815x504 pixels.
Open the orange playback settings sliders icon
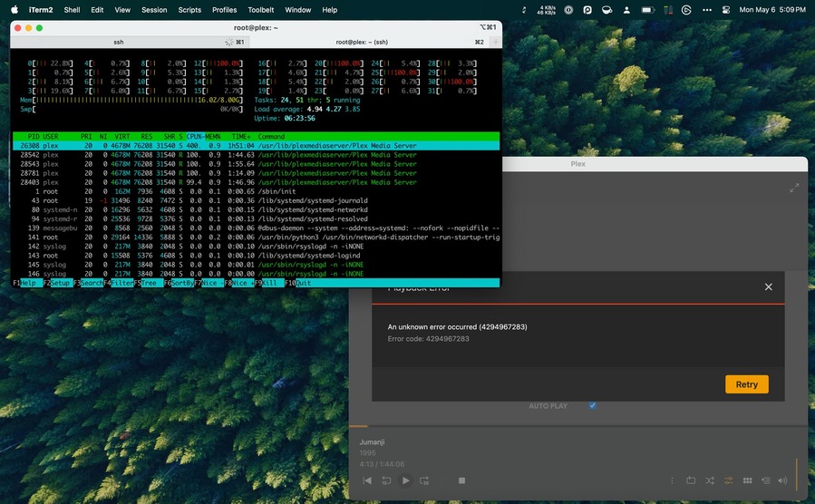coord(729,480)
